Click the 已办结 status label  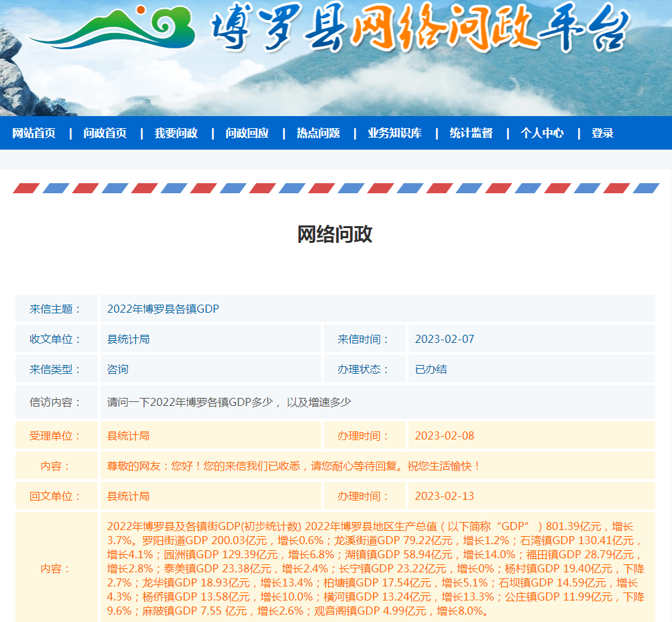click(429, 368)
